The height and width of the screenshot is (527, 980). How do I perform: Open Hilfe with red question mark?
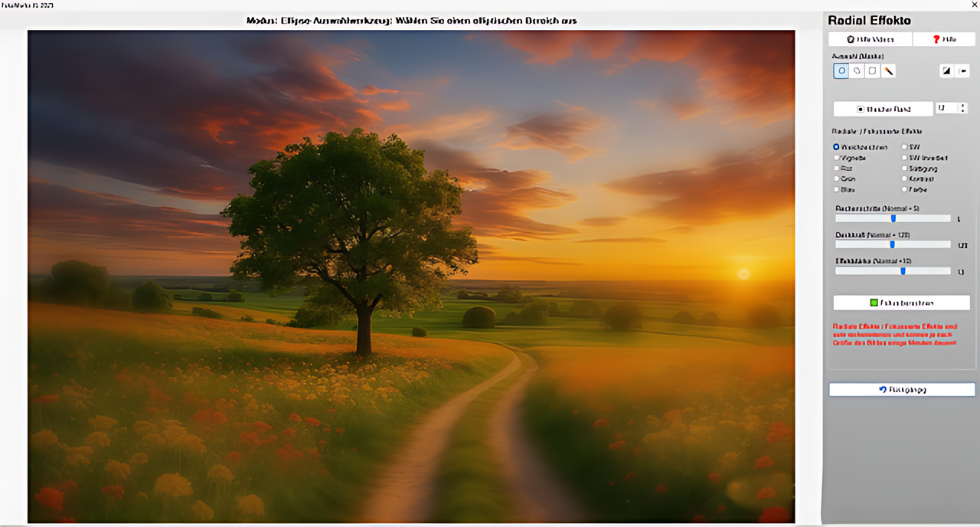943,39
